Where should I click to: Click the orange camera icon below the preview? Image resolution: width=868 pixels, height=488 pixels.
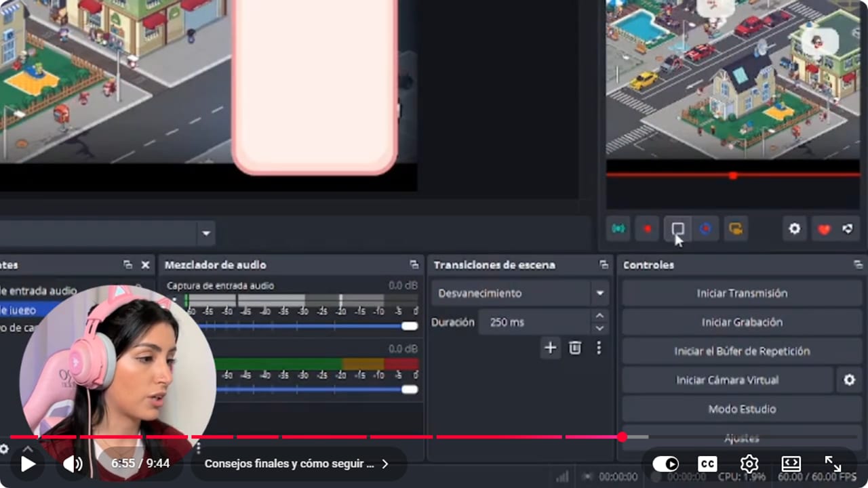pos(735,229)
